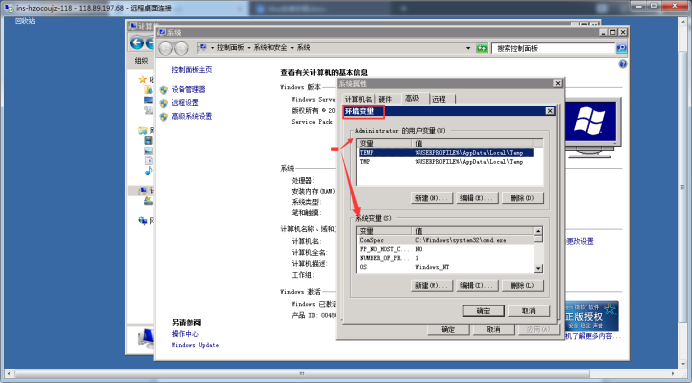Click 新建(N) for user variables
This screenshot has height=383, width=692.
431,198
